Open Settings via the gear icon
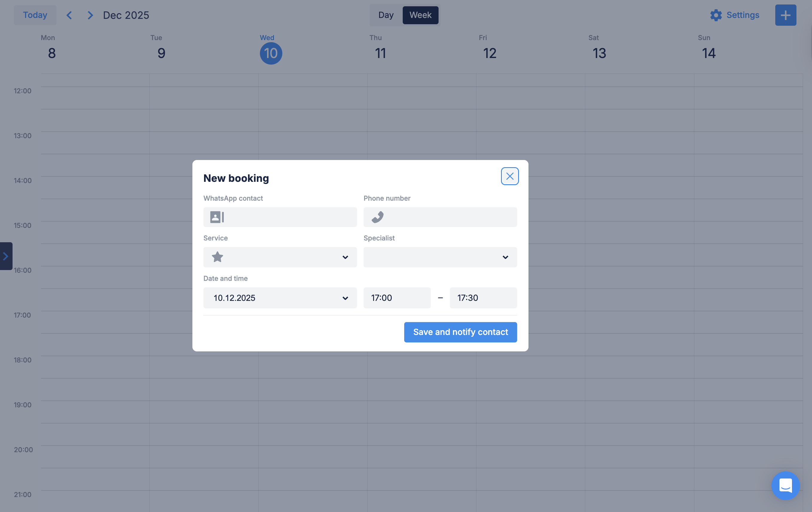Viewport: 812px width, 512px height. [x=716, y=15]
